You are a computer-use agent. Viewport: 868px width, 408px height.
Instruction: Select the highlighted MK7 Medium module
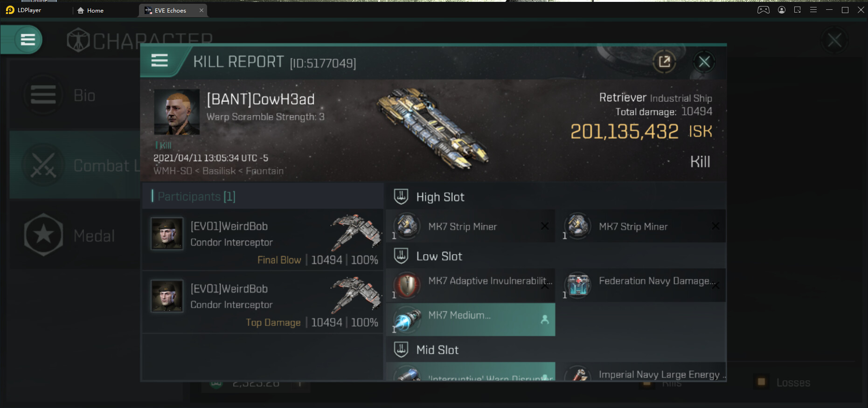click(471, 319)
